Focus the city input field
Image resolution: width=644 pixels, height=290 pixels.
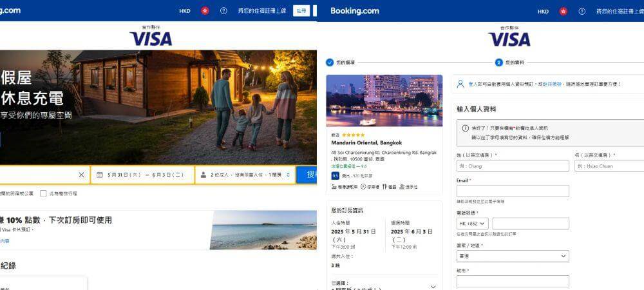coord(513,282)
